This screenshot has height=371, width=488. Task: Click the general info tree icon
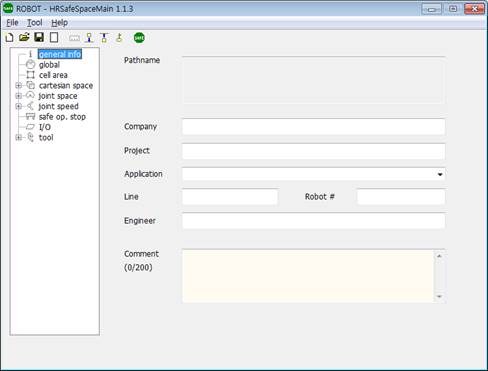coord(30,54)
